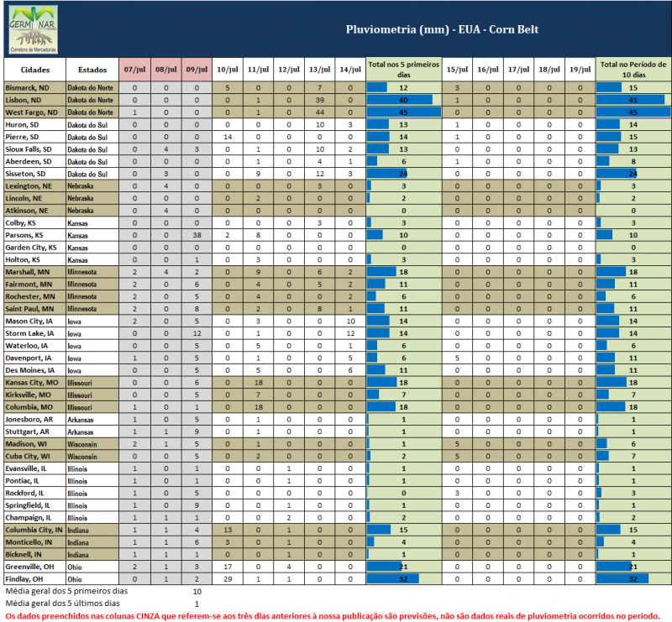The image size is (672, 622).
Task: Click the 'Pluviometria (mm) - EUA - Corn Belt' title
Action: point(442,29)
